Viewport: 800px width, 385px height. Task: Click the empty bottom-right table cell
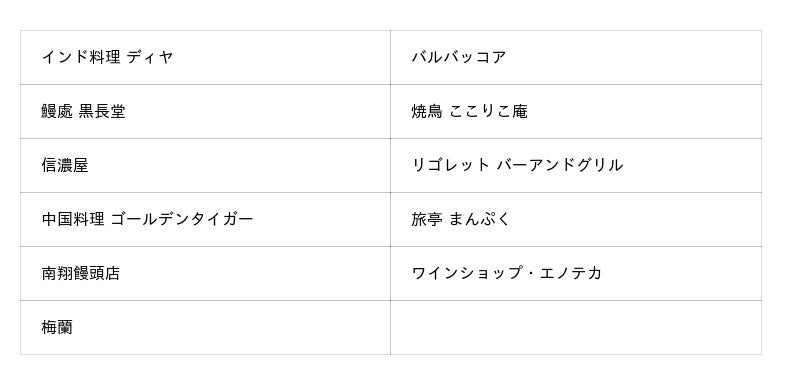click(576, 327)
